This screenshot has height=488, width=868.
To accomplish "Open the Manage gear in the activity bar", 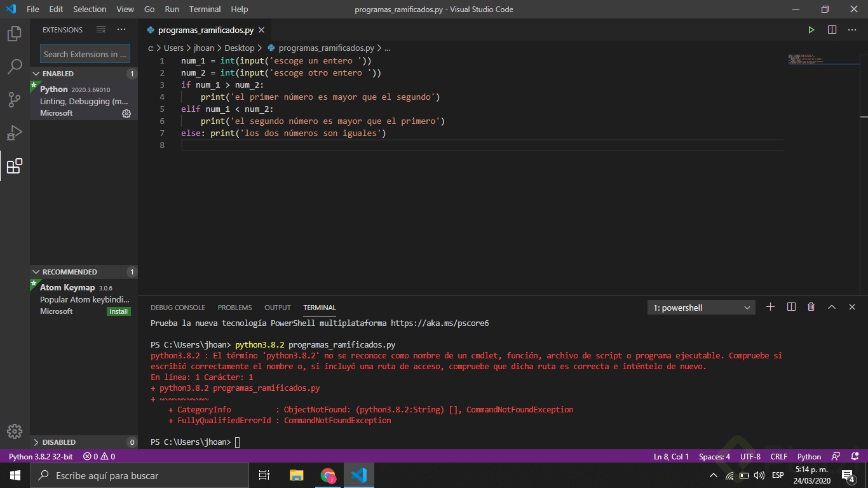I will (x=14, y=431).
